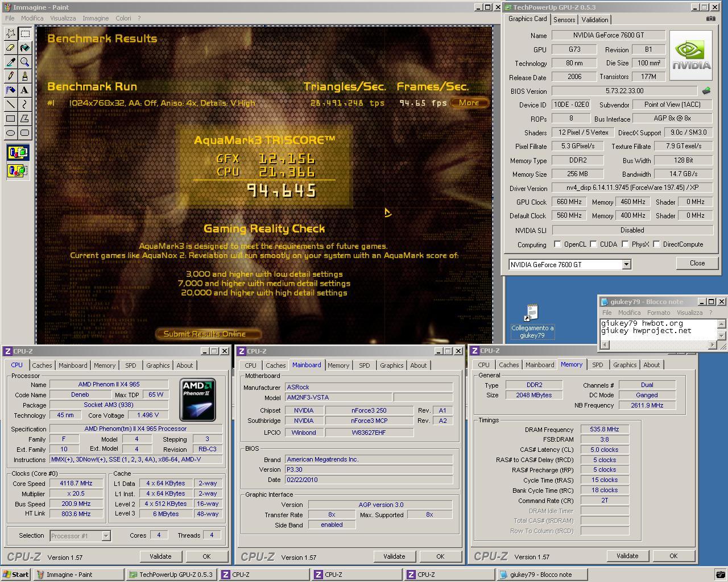Select the Pencil tool in Paint

(10, 76)
